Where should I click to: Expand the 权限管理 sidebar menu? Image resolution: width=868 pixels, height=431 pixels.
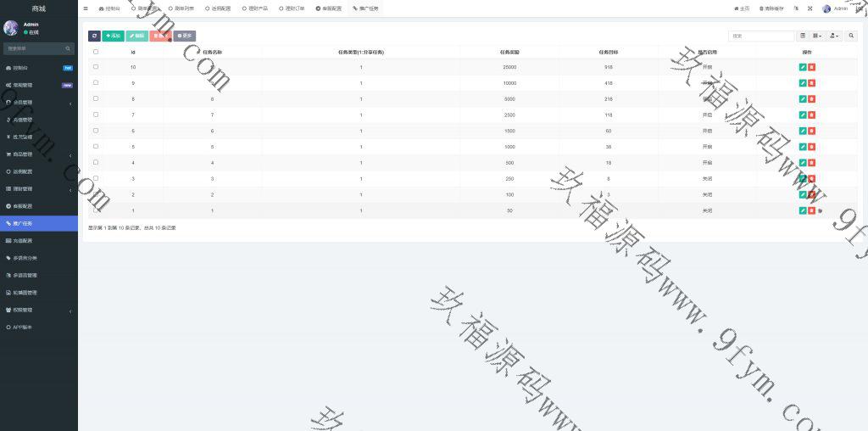pyautogui.click(x=38, y=310)
